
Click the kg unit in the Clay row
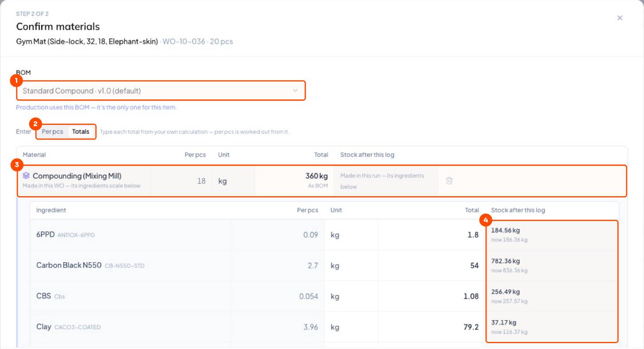[335, 327]
